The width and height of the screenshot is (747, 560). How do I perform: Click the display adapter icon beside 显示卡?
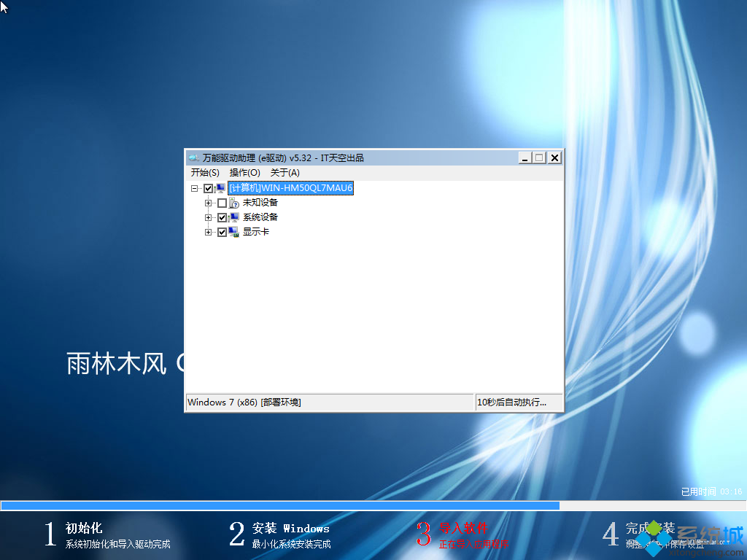coord(232,232)
